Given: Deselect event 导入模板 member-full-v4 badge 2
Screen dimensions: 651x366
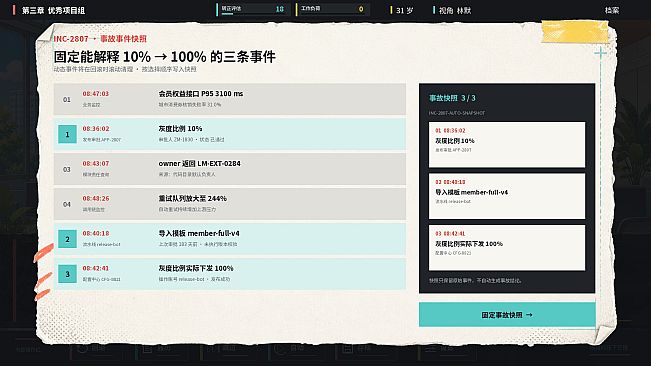Looking at the screenshot, I should click(x=67, y=239).
